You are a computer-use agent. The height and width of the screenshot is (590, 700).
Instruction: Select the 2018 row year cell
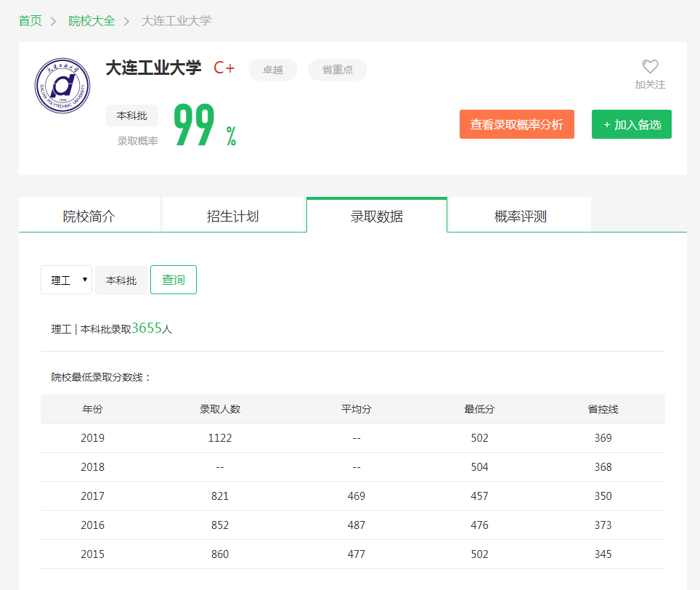click(92, 467)
